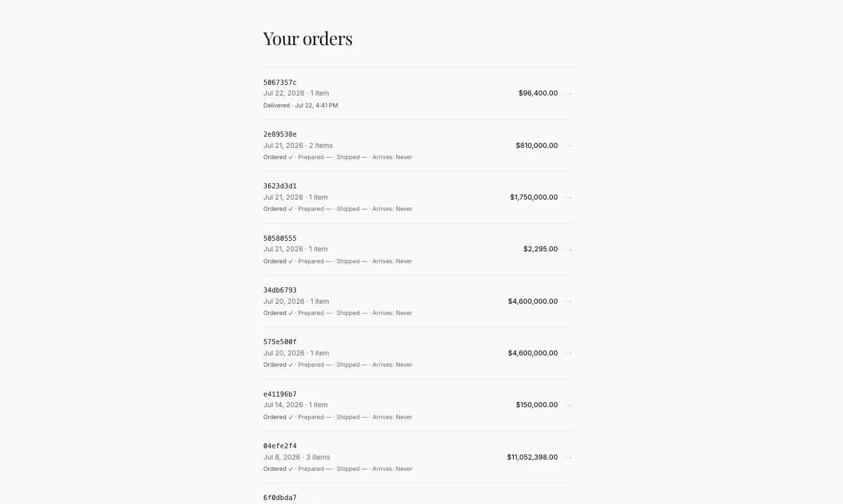Click the arrow icon beside $2,295.00
843x504 pixels.
tap(568, 249)
